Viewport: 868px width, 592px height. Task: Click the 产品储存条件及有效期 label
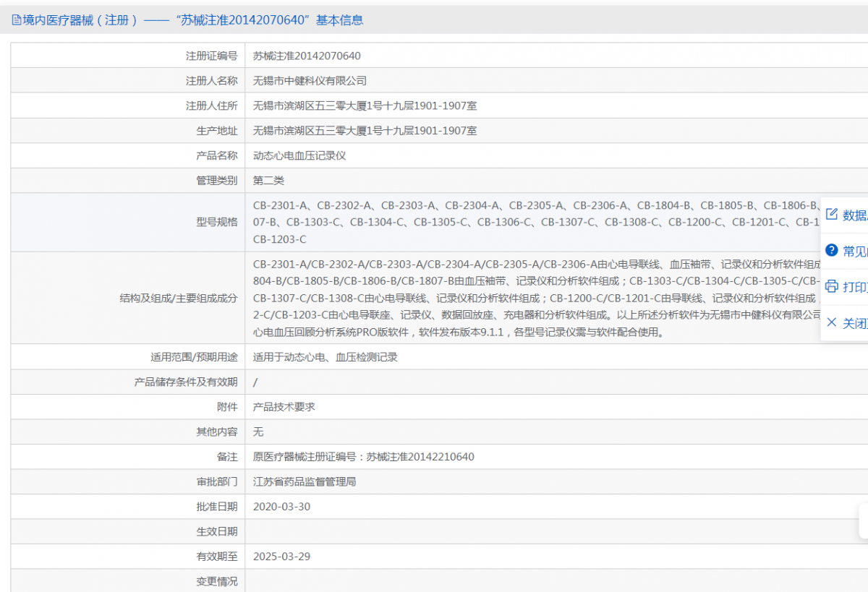coord(186,382)
